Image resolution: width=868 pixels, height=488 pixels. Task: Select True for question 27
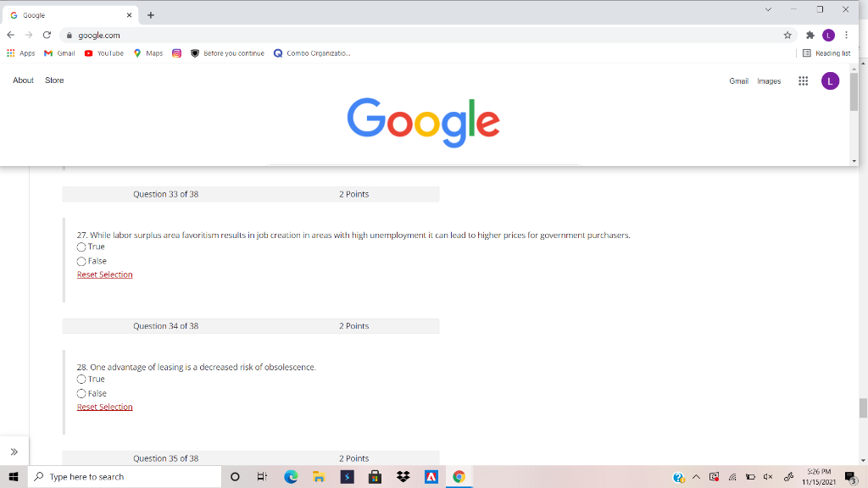81,247
